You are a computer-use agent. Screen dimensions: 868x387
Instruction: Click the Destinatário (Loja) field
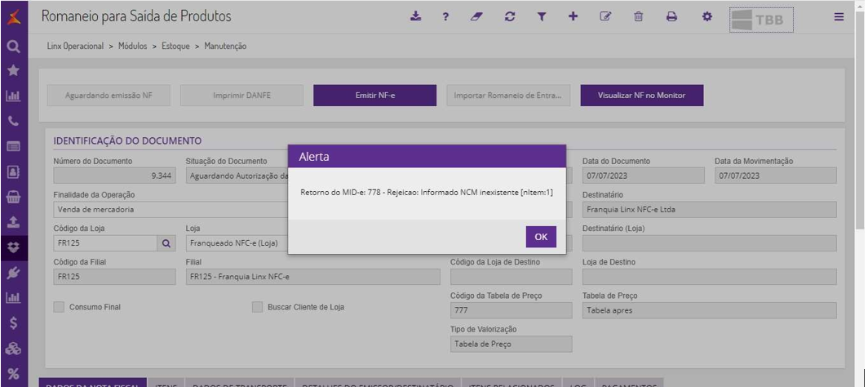tap(709, 243)
